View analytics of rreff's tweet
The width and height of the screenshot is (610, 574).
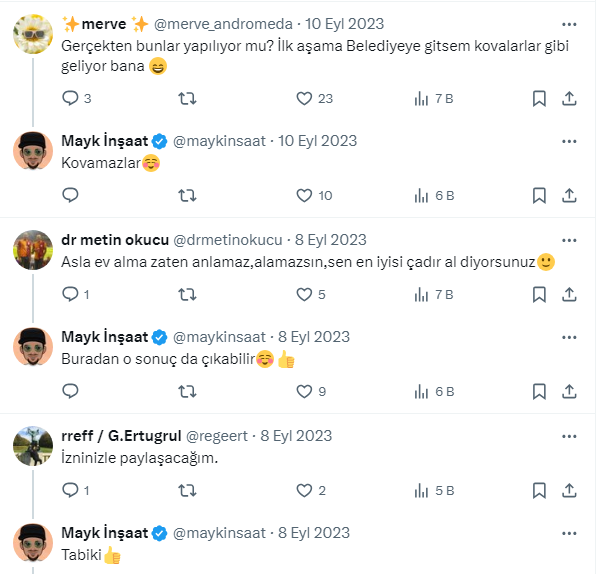click(421, 490)
